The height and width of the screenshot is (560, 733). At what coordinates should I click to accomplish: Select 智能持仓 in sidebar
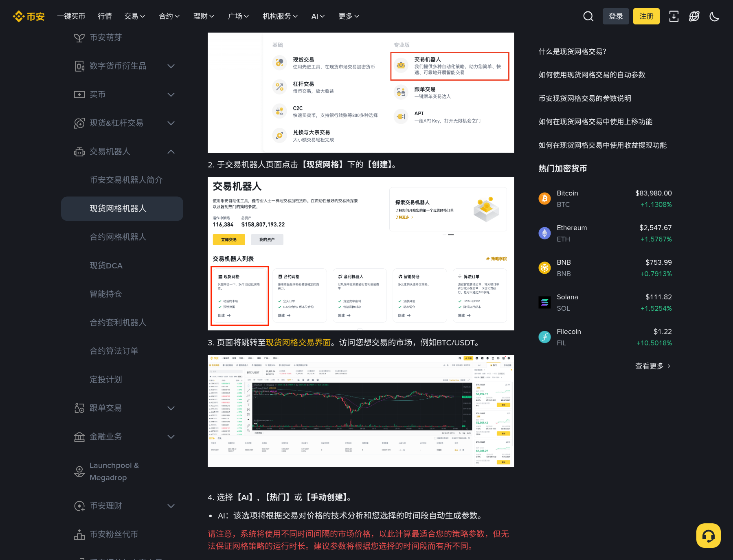point(105,294)
